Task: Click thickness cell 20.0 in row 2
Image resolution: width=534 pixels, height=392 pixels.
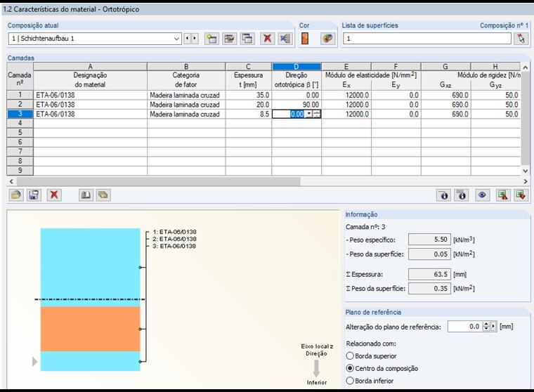Action: 249,105
